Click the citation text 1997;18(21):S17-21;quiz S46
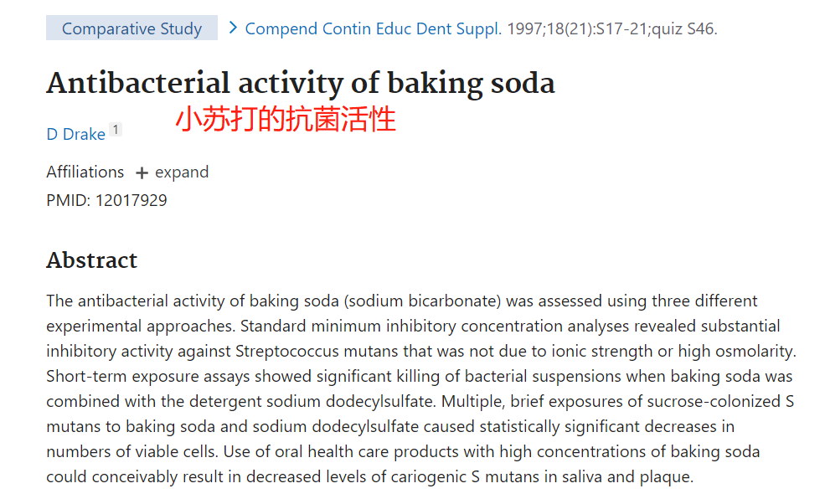The width and height of the screenshot is (825, 504). (x=612, y=28)
